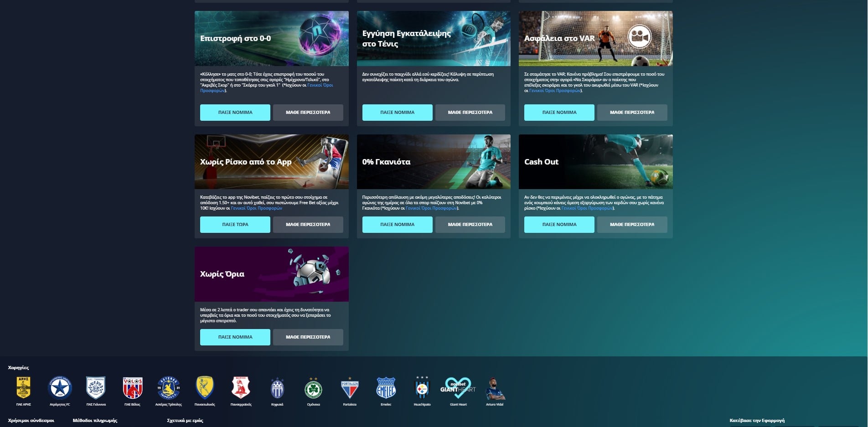868x427 pixels.
Task: Click the ΠΑΕ ΑΡΗΣ sponsor logo
Action: point(24,388)
